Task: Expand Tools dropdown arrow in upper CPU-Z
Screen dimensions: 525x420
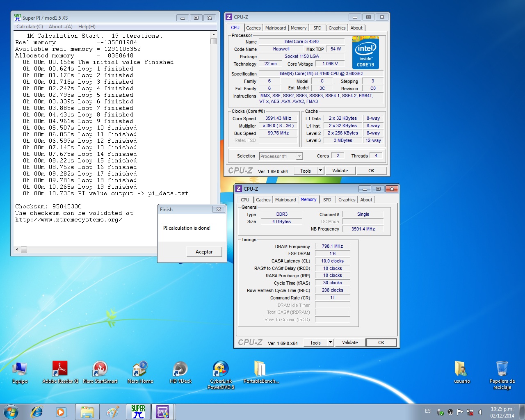Action: (321, 171)
